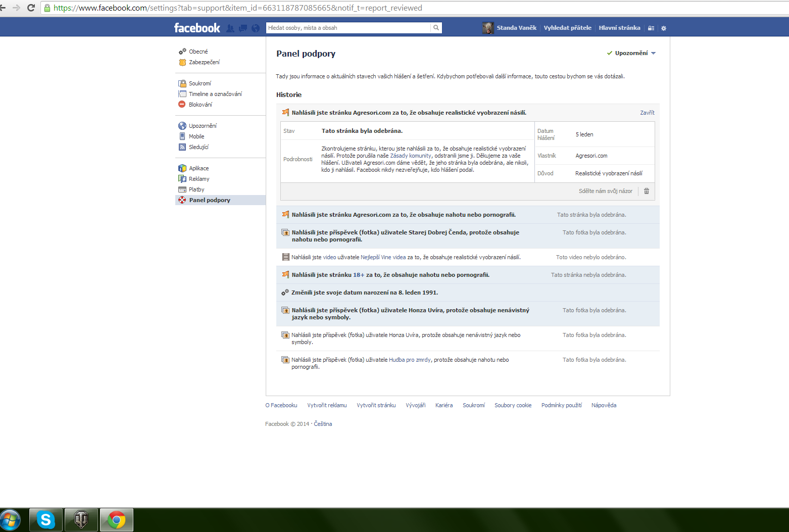
Task: Open the Windows Start button
Action: click(10, 520)
